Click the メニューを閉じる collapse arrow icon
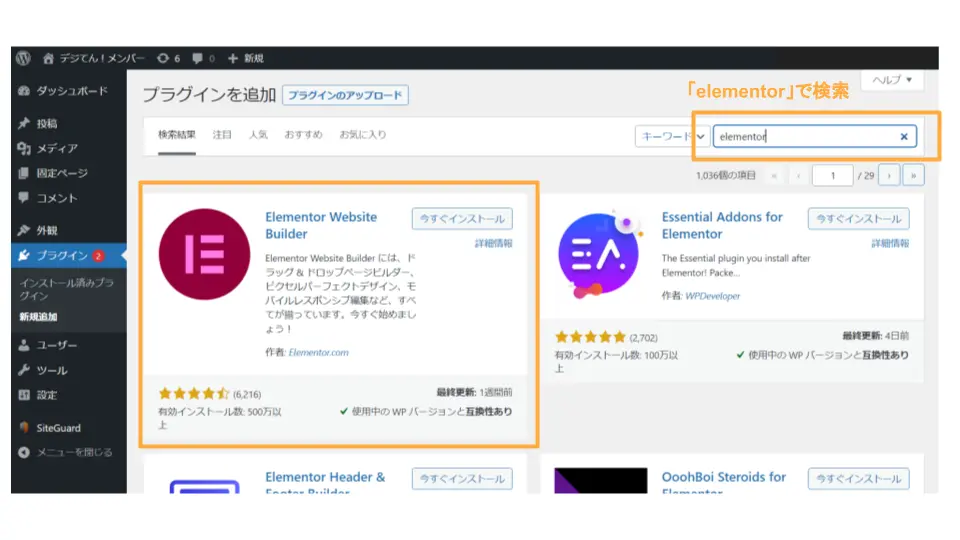This screenshot has height=540, width=960. [x=24, y=452]
